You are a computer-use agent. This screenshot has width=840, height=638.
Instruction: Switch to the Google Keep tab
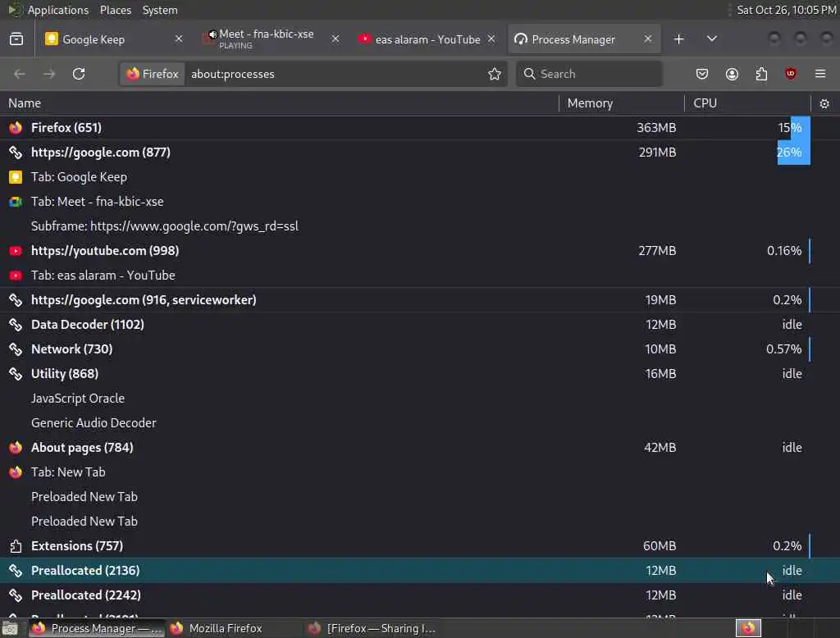pyautogui.click(x=113, y=39)
